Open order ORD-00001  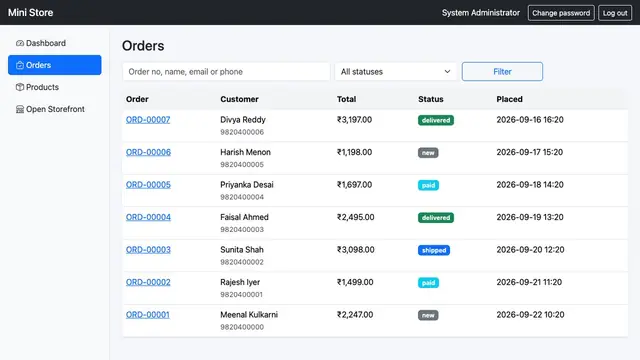[147, 315]
